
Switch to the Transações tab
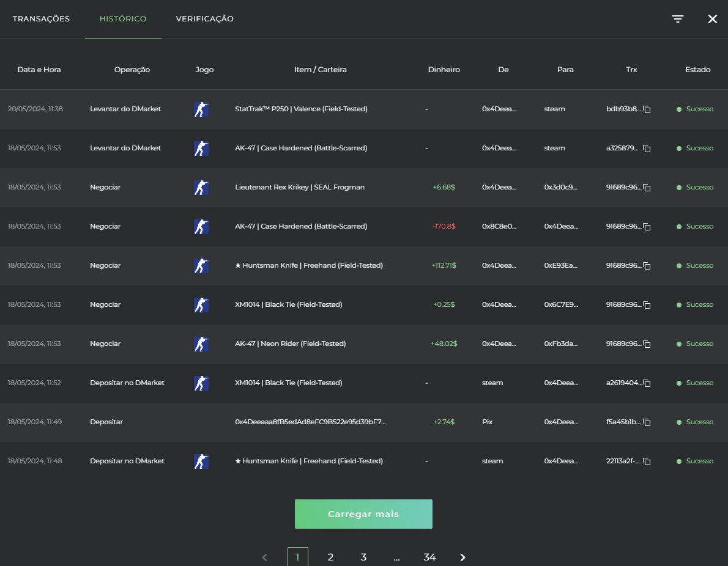click(x=42, y=18)
